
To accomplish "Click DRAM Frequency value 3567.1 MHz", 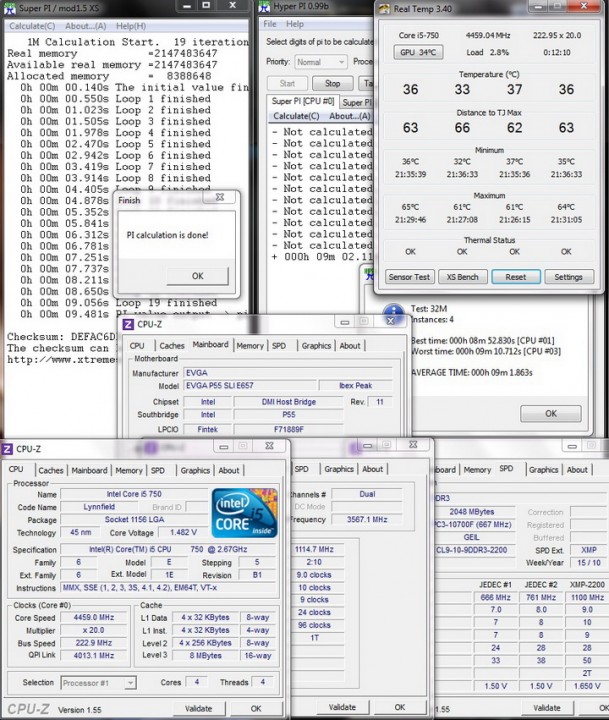I will coord(367,519).
